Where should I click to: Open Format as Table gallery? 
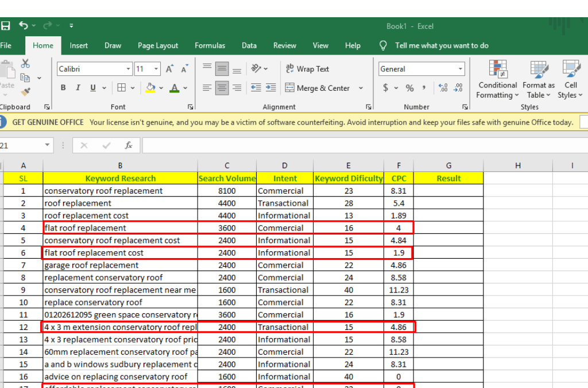click(x=539, y=80)
